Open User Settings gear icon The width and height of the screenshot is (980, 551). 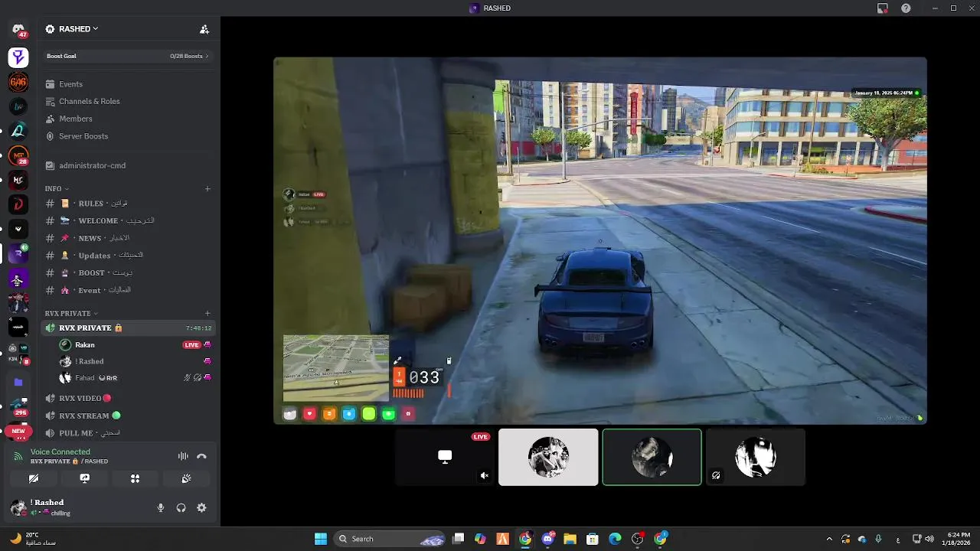point(201,507)
